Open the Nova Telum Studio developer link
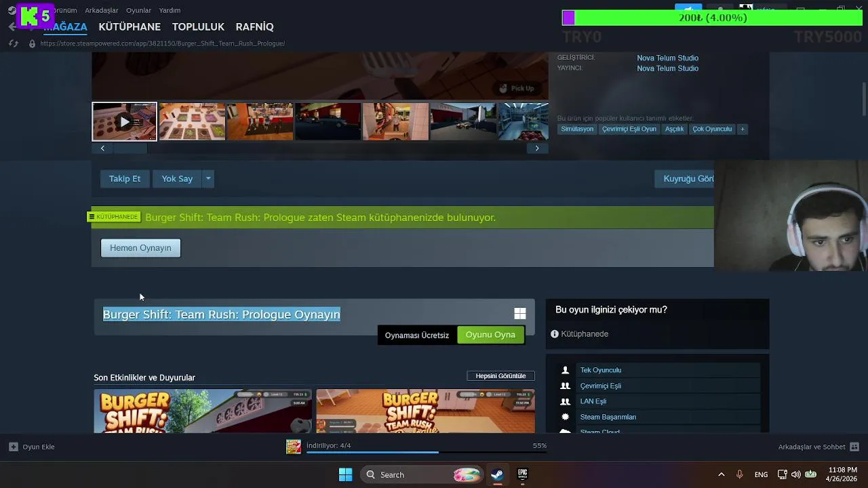The image size is (868, 488). tap(667, 58)
